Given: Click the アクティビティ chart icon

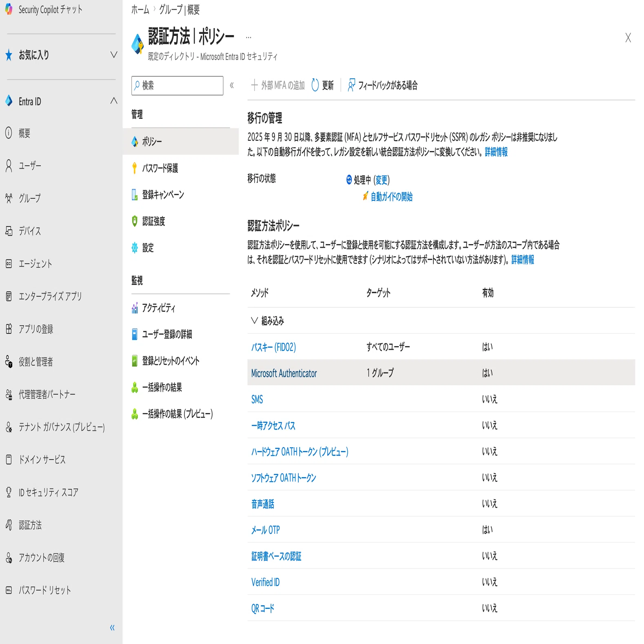Looking at the screenshot, I should 135,308.
